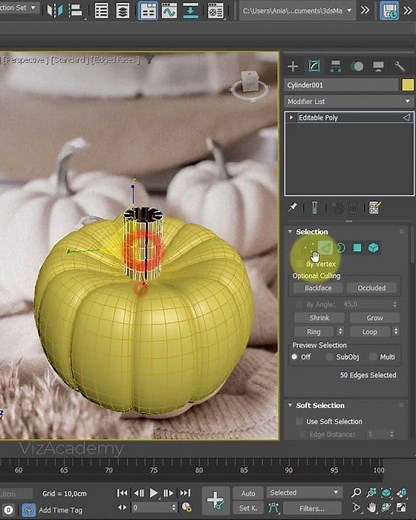Open the key Filters dialog
416x520 pixels.
(312, 509)
